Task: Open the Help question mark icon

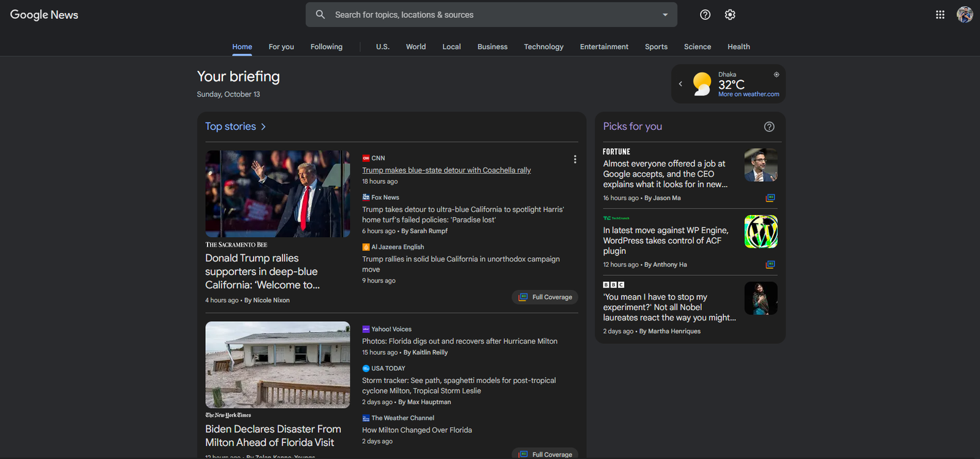Action: [705, 15]
